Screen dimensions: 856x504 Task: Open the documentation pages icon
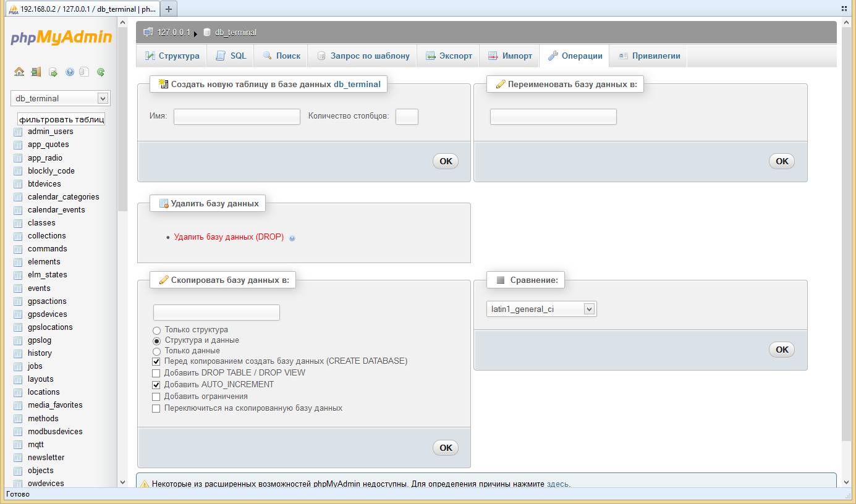point(85,72)
